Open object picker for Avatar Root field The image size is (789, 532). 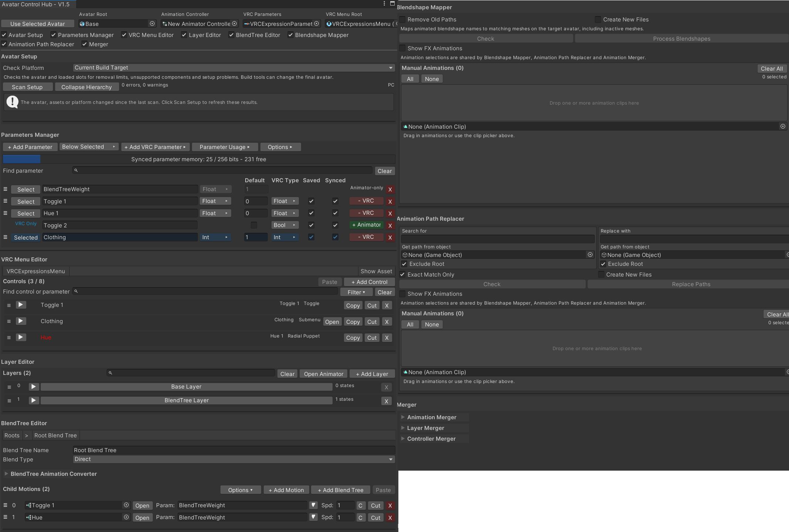(x=152, y=24)
